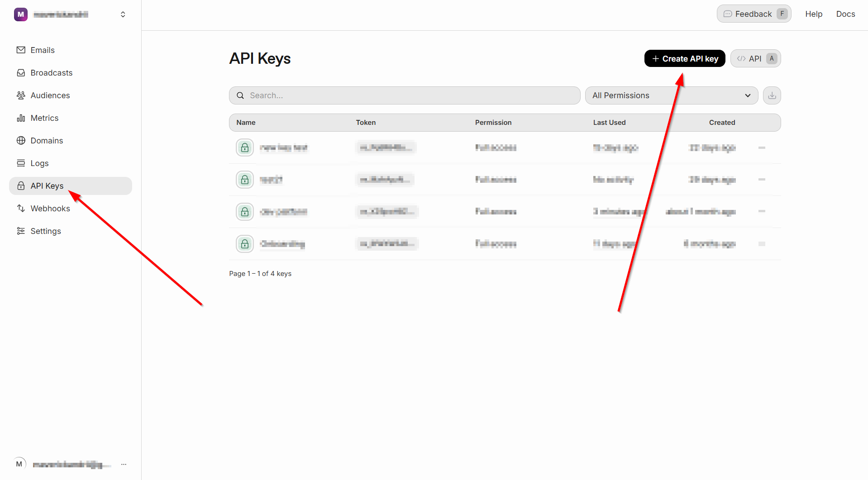Open the Webhooks page
Image resolution: width=868 pixels, height=480 pixels.
click(71, 209)
